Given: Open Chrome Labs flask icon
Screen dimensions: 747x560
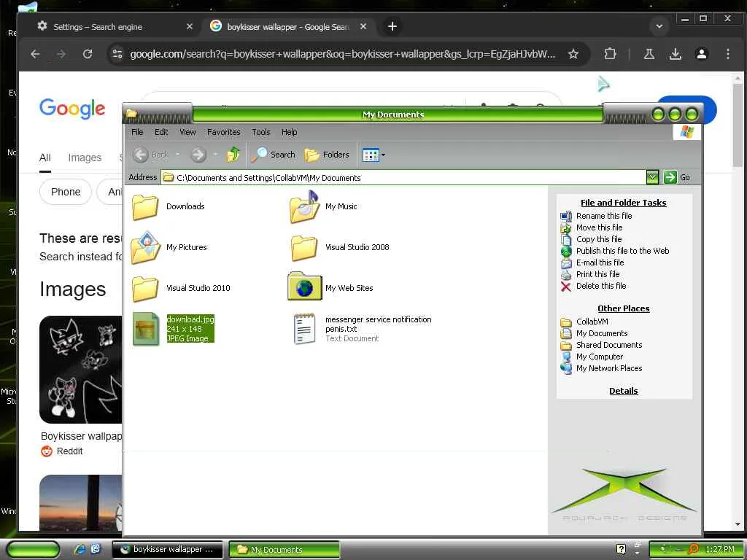Looking at the screenshot, I should tap(649, 54).
